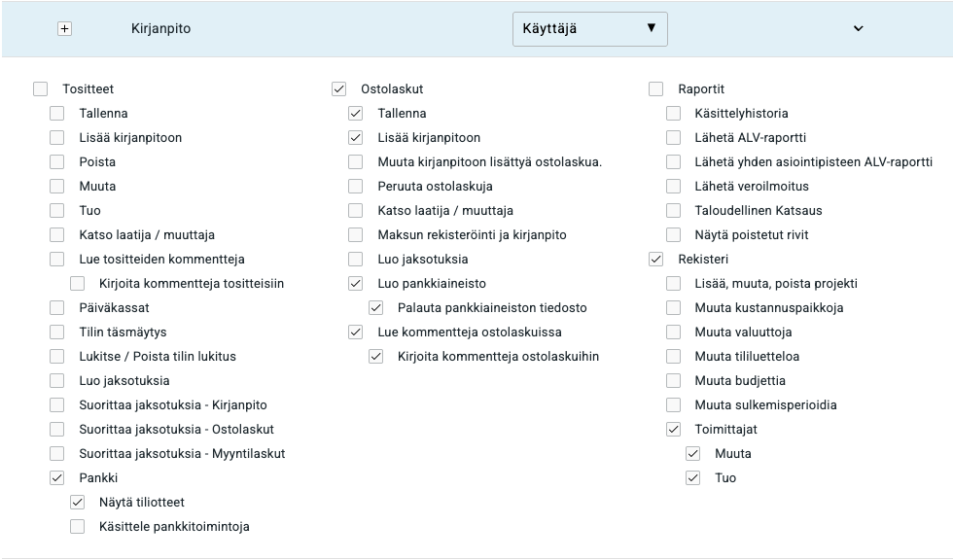Tick the Peruuta ostolaskuja checkbox
Image resolution: width=953 pixels, height=560 pixels.
[x=356, y=187]
